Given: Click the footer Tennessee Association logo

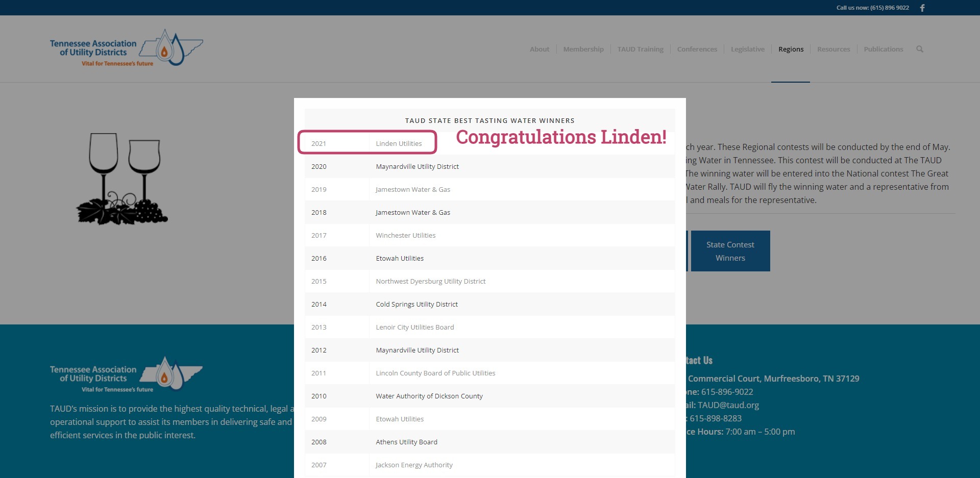Looking at the screenshot, I should click(x=127, y=374).
